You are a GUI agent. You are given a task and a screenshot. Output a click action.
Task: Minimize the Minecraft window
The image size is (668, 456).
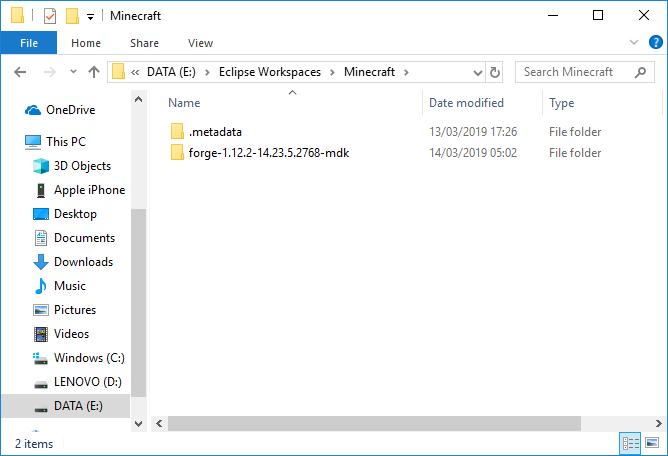click(x=553, y=16)
